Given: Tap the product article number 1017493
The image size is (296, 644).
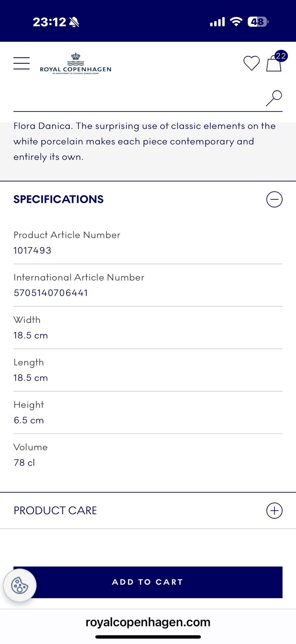Looking at the screenshot, I should (32, 250).
